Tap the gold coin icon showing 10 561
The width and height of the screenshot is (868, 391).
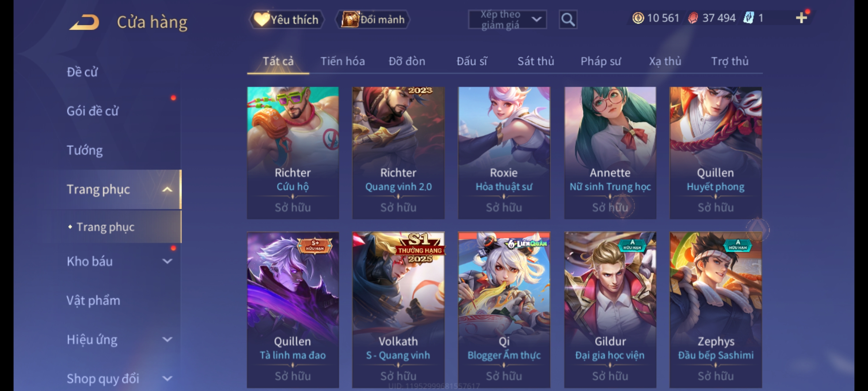click(x=638, y=18)
